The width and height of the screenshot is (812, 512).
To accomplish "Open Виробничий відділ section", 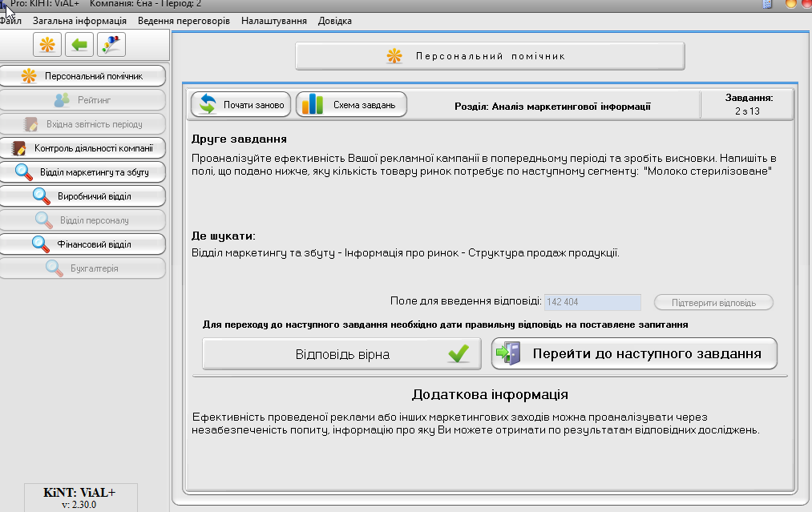I will (x=83, y=196).
